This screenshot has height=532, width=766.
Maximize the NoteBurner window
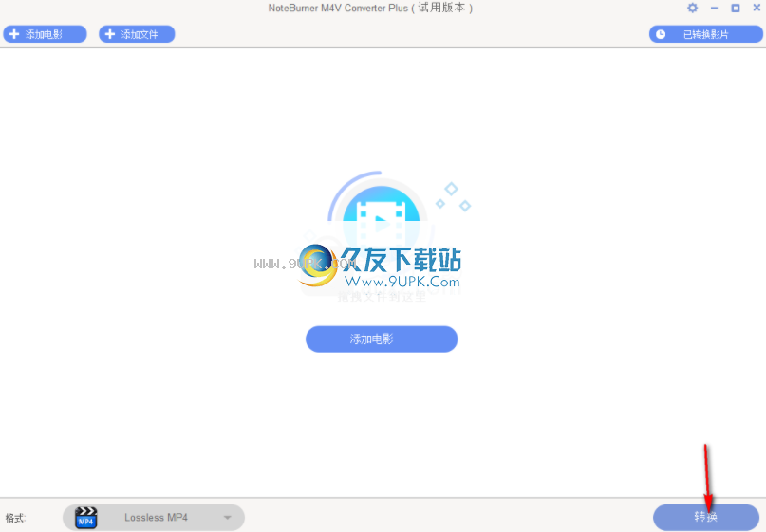pos(736,8)
